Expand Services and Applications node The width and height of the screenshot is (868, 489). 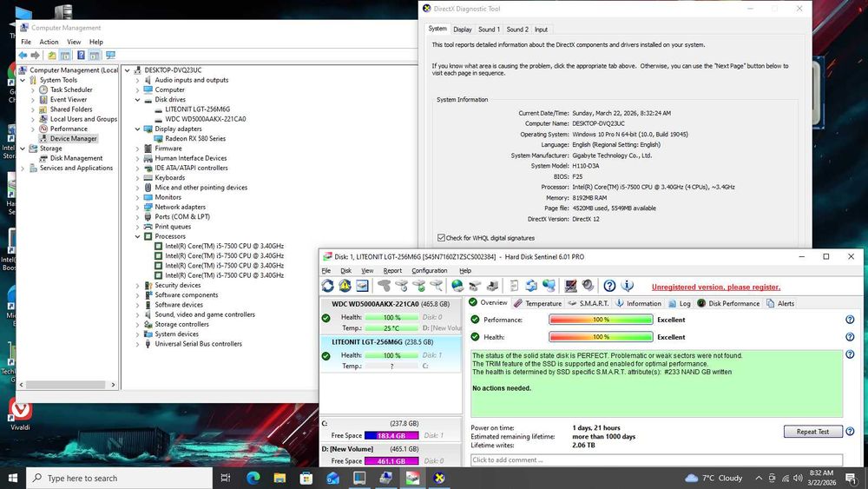23,169
